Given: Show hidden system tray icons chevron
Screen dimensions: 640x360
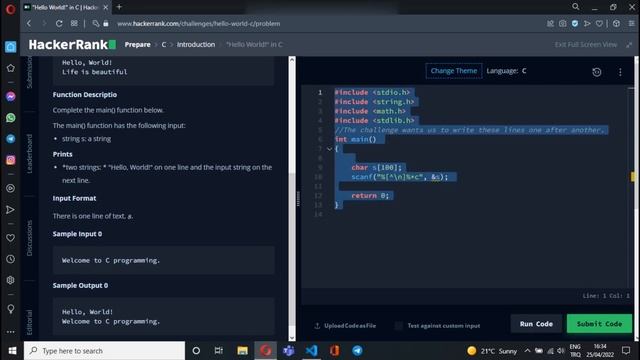Looking at the screenshot, I should click(527, 351).
